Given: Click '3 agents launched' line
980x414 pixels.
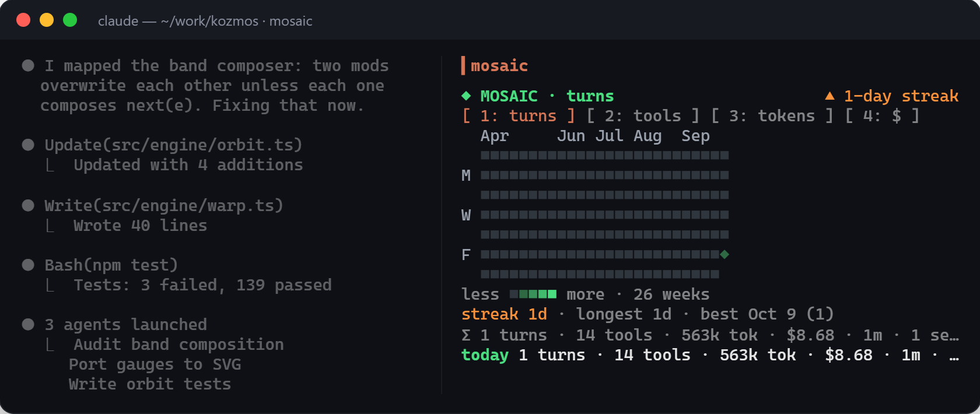Looking at the screenshot, I should coord(125,325).
